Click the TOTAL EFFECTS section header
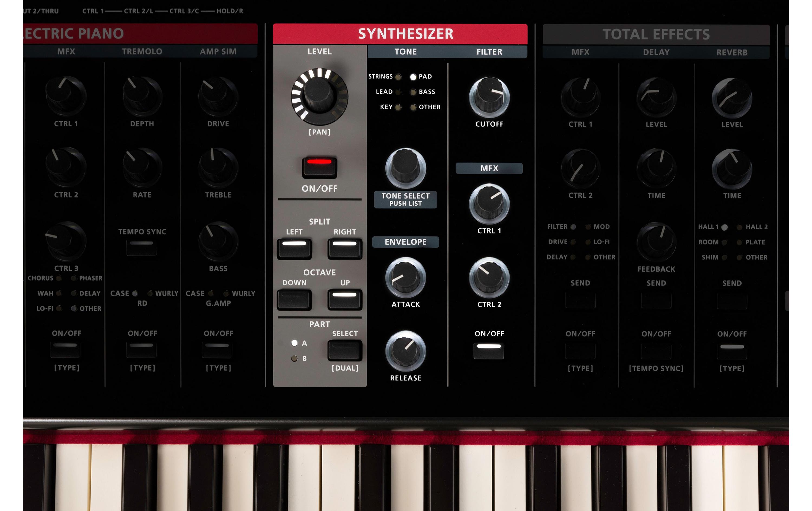Viewport: 812px width, 511px height. 656,34
